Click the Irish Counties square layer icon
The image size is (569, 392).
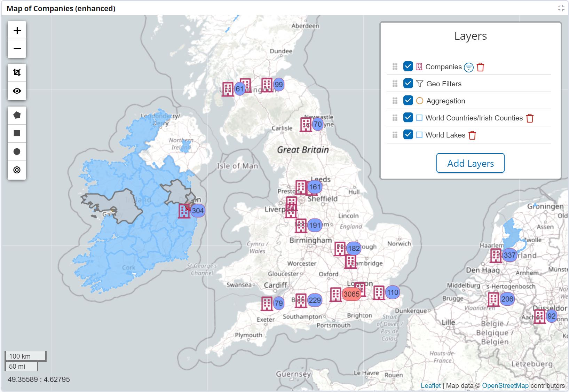(x=419, y=118)
